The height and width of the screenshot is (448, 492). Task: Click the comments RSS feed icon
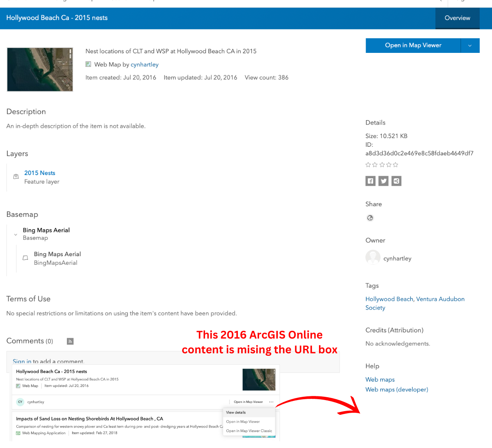click(x=70, y=341)
